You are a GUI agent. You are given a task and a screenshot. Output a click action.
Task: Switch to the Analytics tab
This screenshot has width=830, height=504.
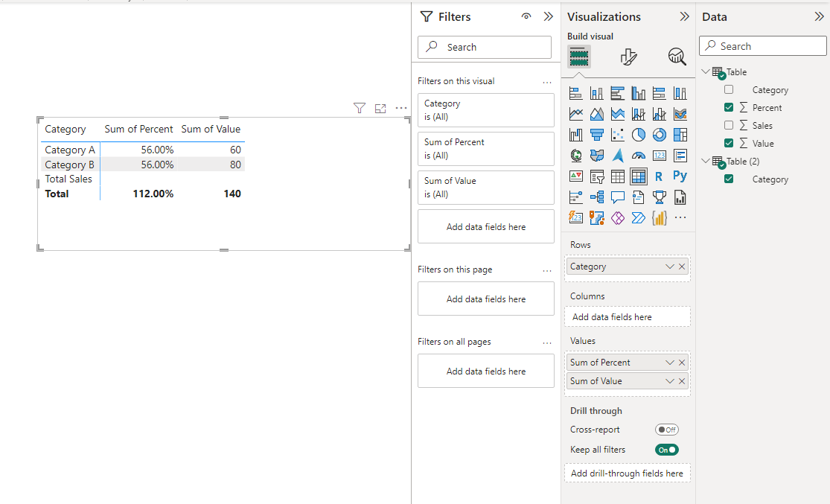tap(677, 57)
